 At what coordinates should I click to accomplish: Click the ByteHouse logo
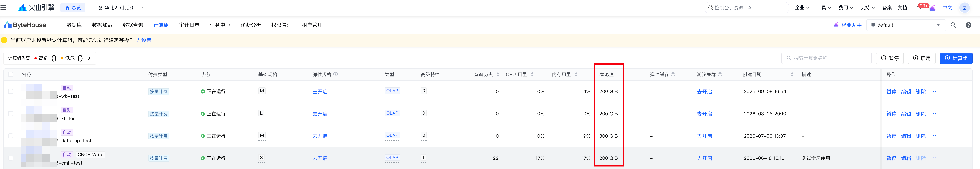coord(25,25)
